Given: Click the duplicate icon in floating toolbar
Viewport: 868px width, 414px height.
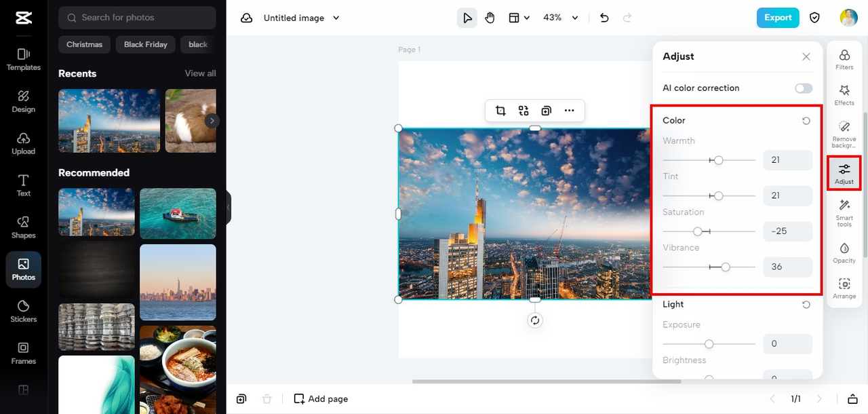Looking at the screenshot, I should point(547,111).
